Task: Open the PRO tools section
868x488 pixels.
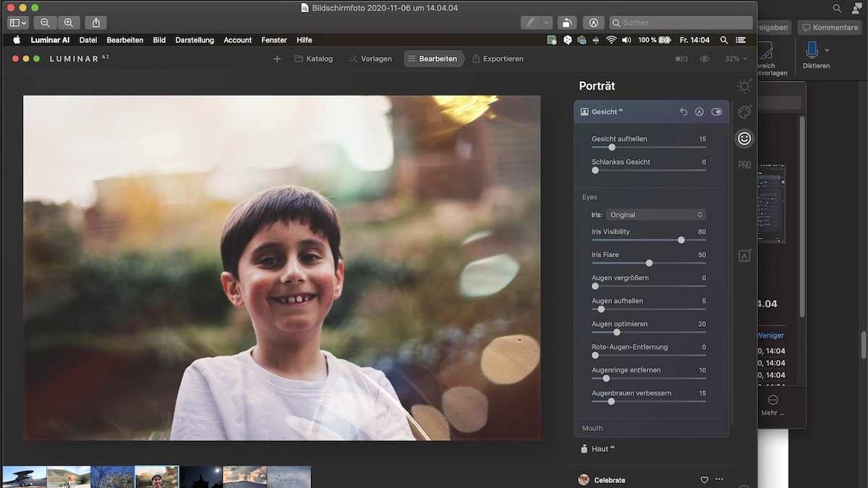Action: (x=744, y=165)
